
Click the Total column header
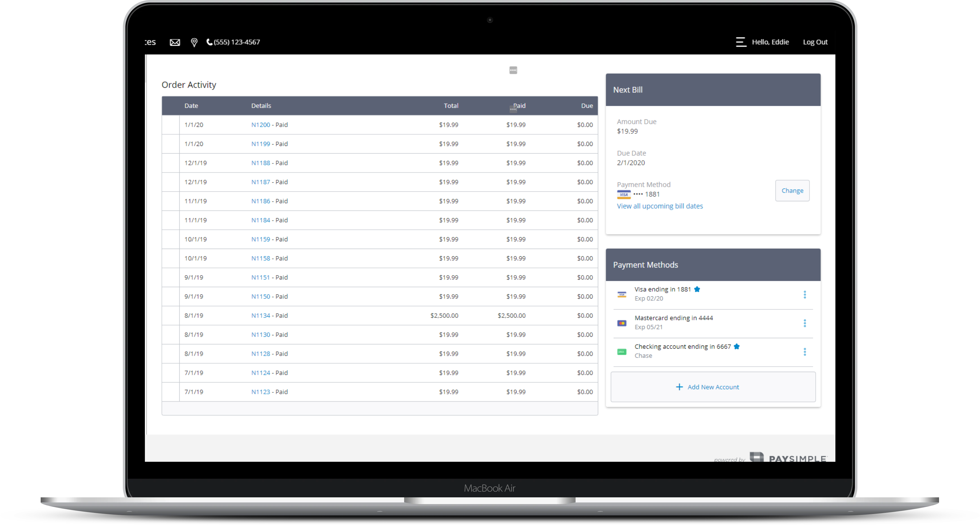point(451,106)
